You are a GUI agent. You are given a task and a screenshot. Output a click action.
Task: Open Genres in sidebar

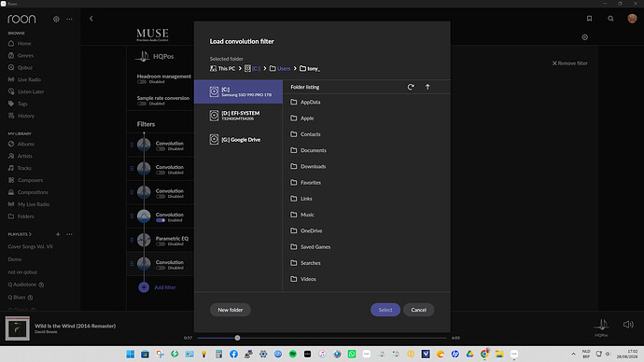tap(21, 55)
